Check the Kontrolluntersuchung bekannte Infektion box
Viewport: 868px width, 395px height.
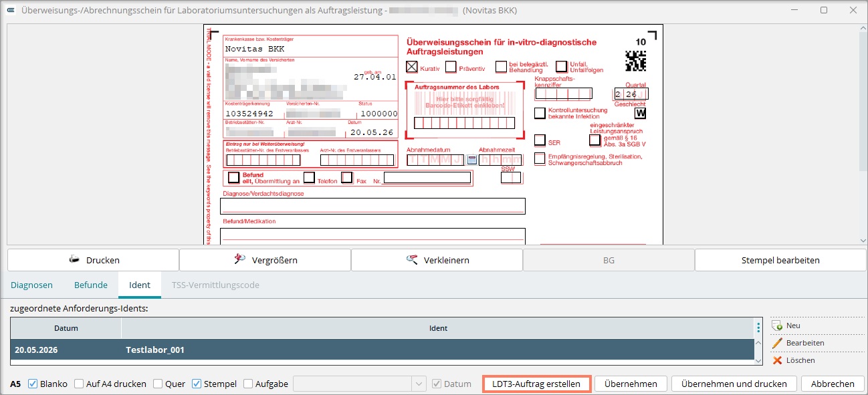tap(540, 113)
